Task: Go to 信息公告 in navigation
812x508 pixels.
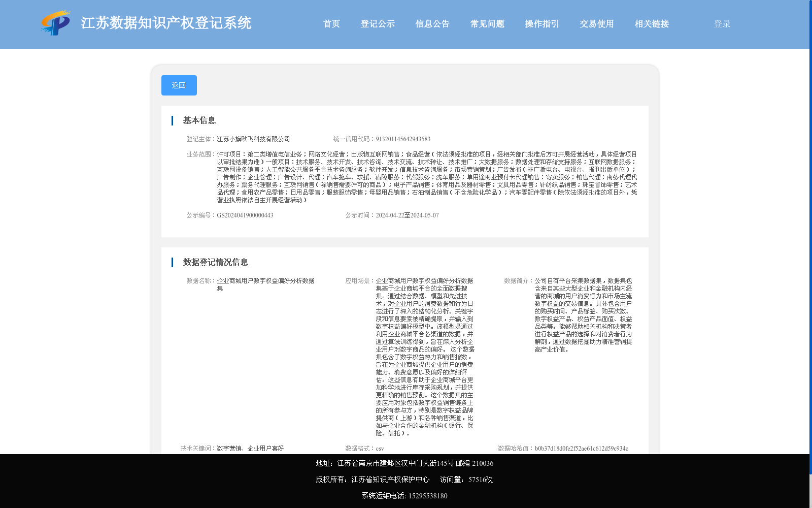Action: [x=432, y=24]
